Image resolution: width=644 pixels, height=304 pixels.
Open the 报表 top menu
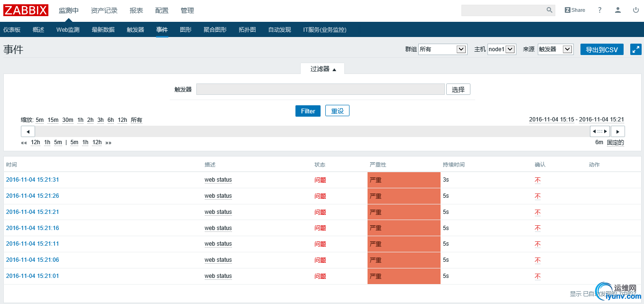coord(136,10)
